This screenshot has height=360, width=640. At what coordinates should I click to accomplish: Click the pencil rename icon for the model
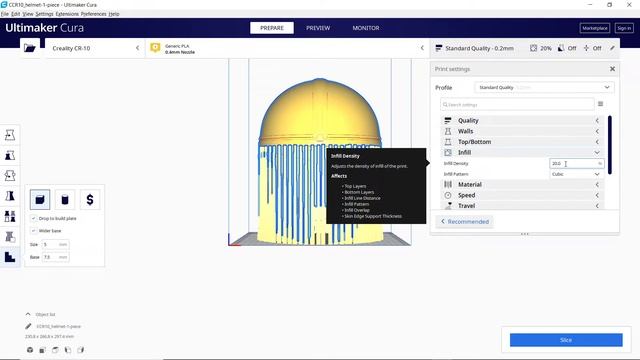(x=28, y=326)
